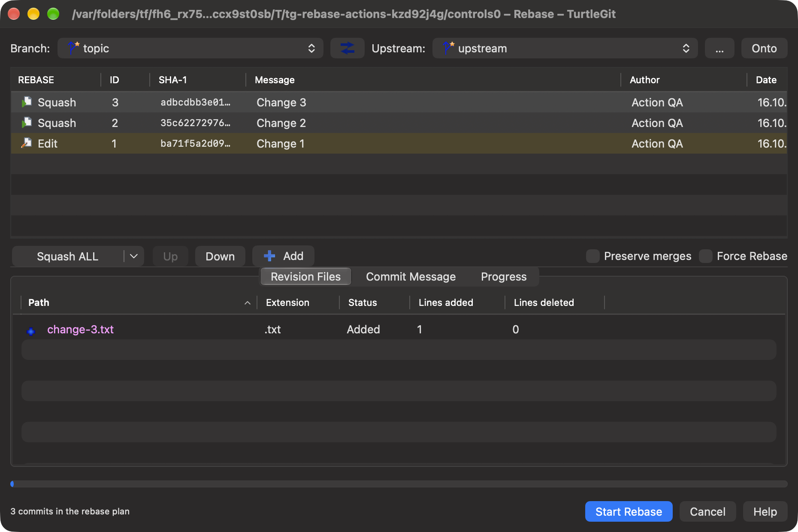The width and height of the screenshot is (798, 532).
Task: Open the Upstream dropdown selector
Action: [x=565, y=48]
